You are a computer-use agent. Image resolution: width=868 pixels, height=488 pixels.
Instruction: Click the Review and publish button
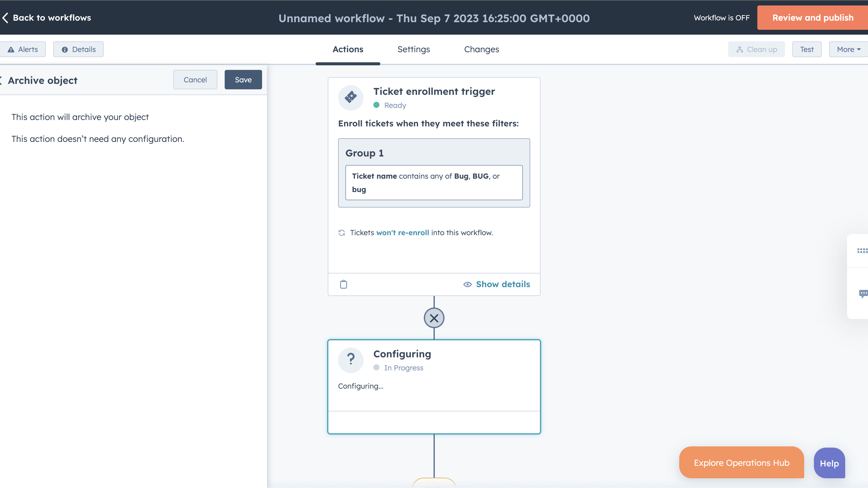(x=812, y=18)
